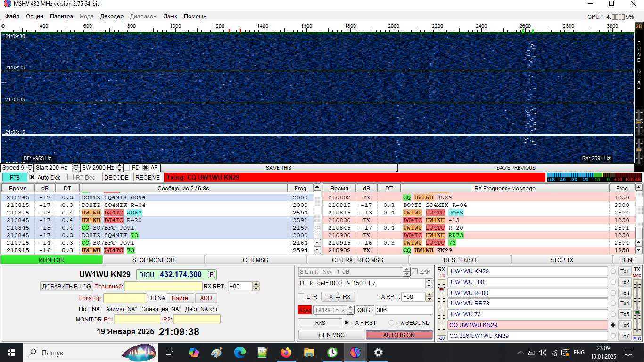Open the Декодер menu
Viewport: 644px width, 362px height.
[112, 16]
